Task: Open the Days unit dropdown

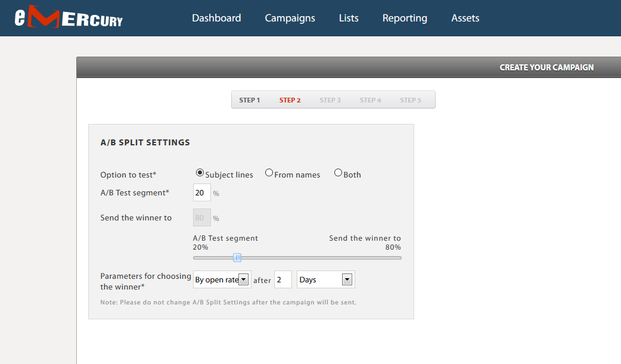Action: (x=325, y=279)
